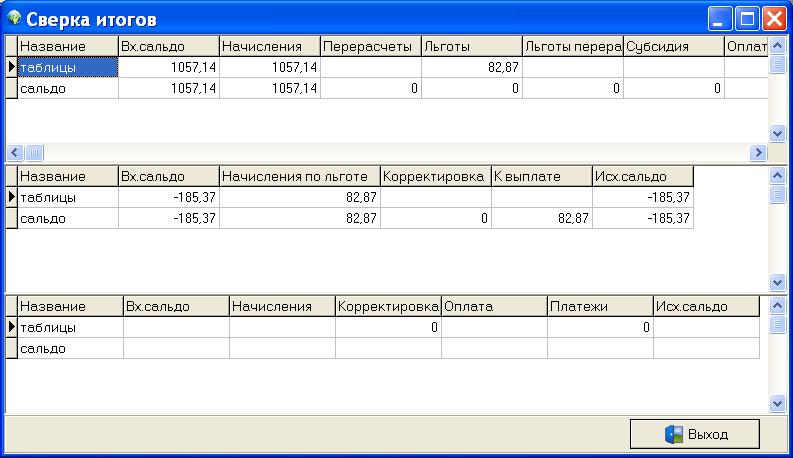Select the сальдо row in bottom grid

pyautogui.click(x=70, y=348)
